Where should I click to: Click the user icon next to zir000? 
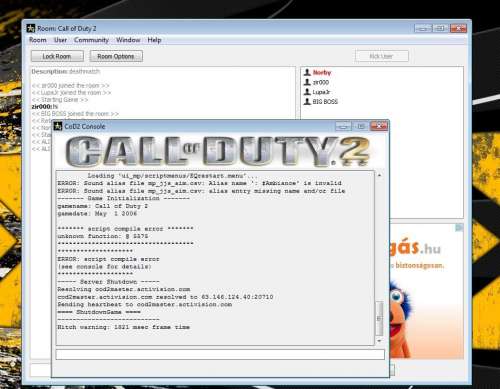(x=307, y=82)
